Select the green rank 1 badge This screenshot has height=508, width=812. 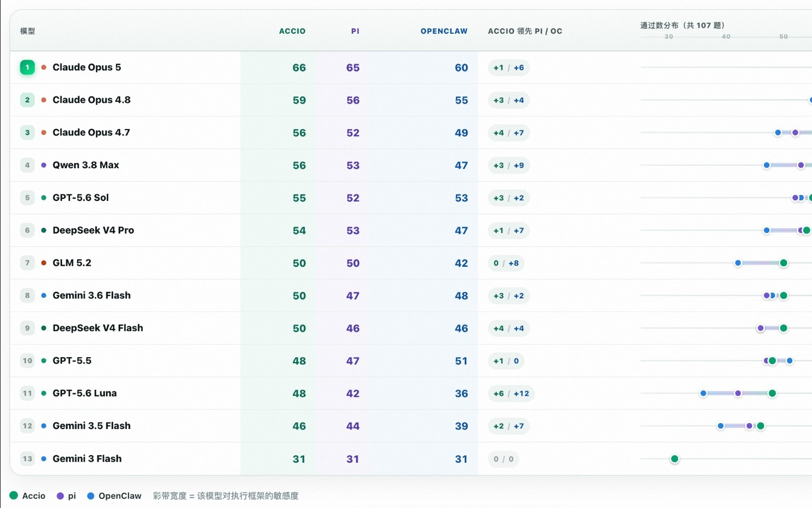click(x=27, y=68)
